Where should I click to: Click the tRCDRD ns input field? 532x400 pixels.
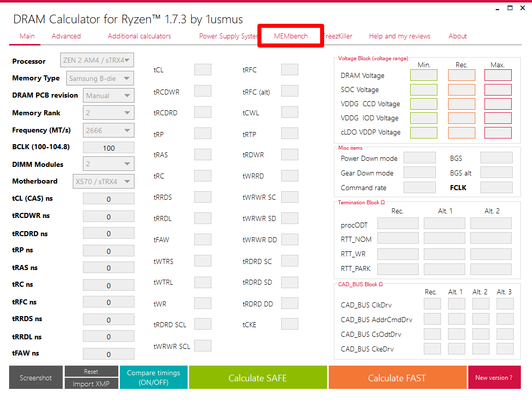[x=109, y=234]
